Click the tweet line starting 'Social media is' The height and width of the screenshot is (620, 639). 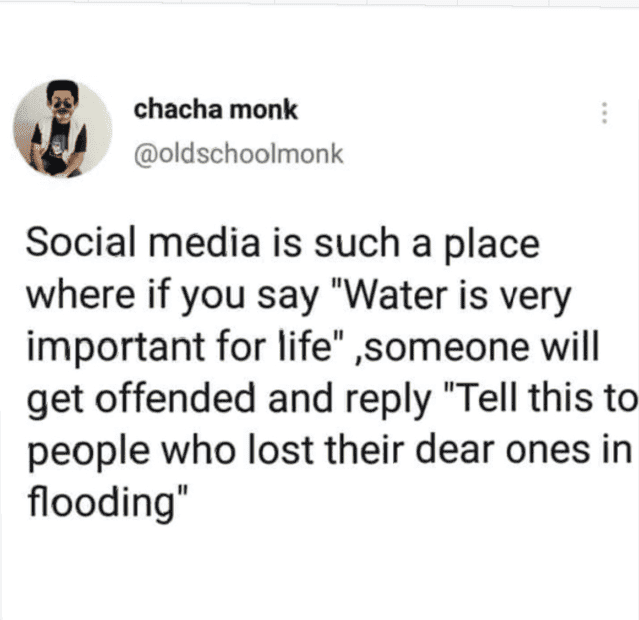pyautogui.click(x=282, y=244)
